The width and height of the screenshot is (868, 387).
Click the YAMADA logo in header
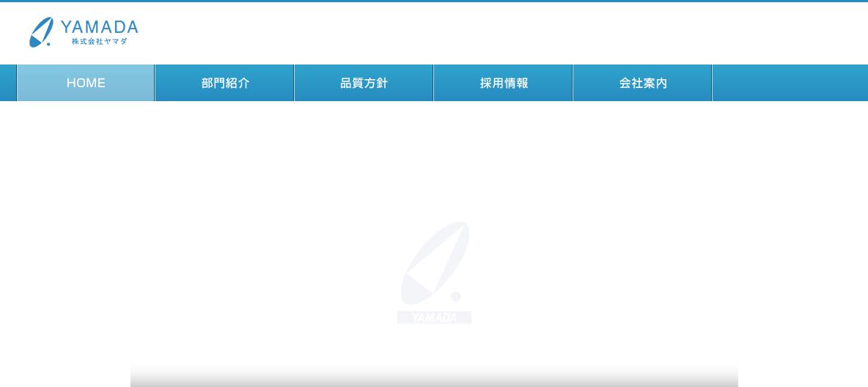(84, 32)
